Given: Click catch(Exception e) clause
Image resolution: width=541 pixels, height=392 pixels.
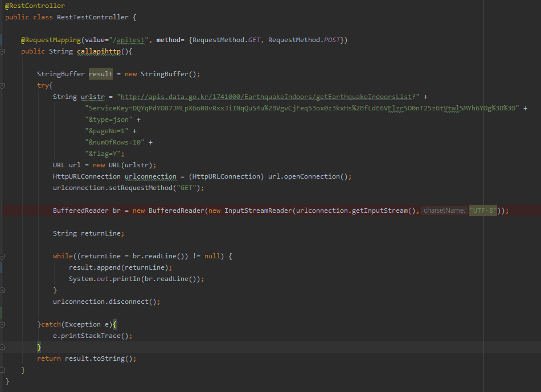Looking at the screenshot, I should click(77, 324).
